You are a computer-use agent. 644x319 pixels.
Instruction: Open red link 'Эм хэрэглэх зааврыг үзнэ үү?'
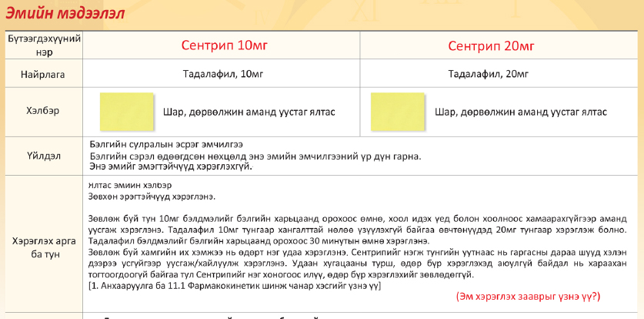click(x=528, y=297)
